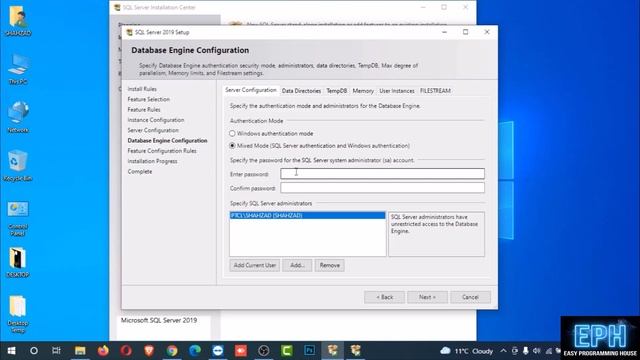Screen dimensions: 640x360
Task: Click the second SQL Server setup taskbar icon
Action: 356,351
